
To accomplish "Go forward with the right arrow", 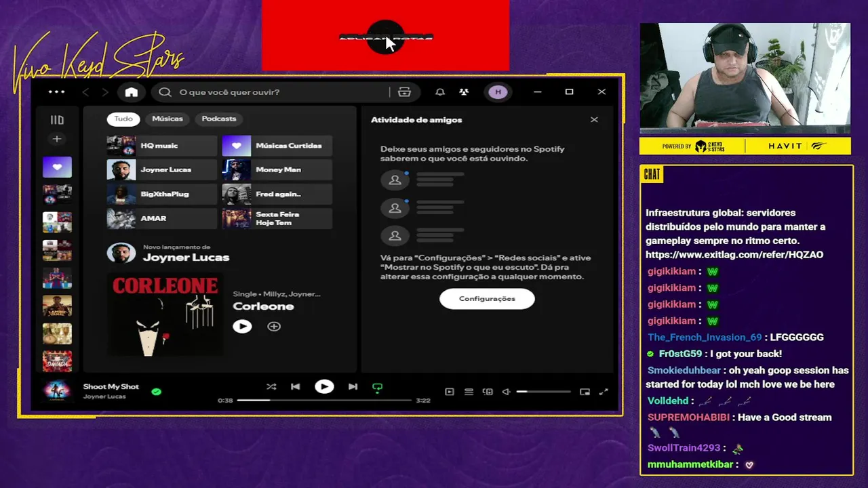I will click(x=104, y=92).
